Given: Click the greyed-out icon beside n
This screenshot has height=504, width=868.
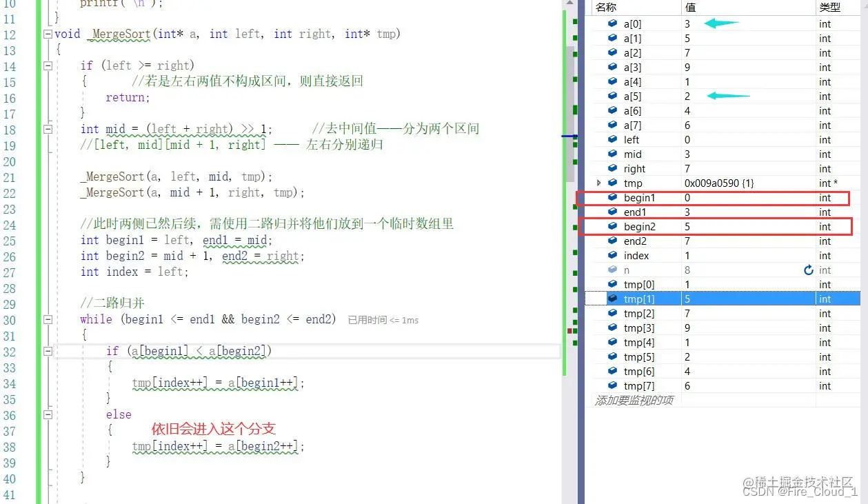Looking at the screenshot, I should point(612,270).
